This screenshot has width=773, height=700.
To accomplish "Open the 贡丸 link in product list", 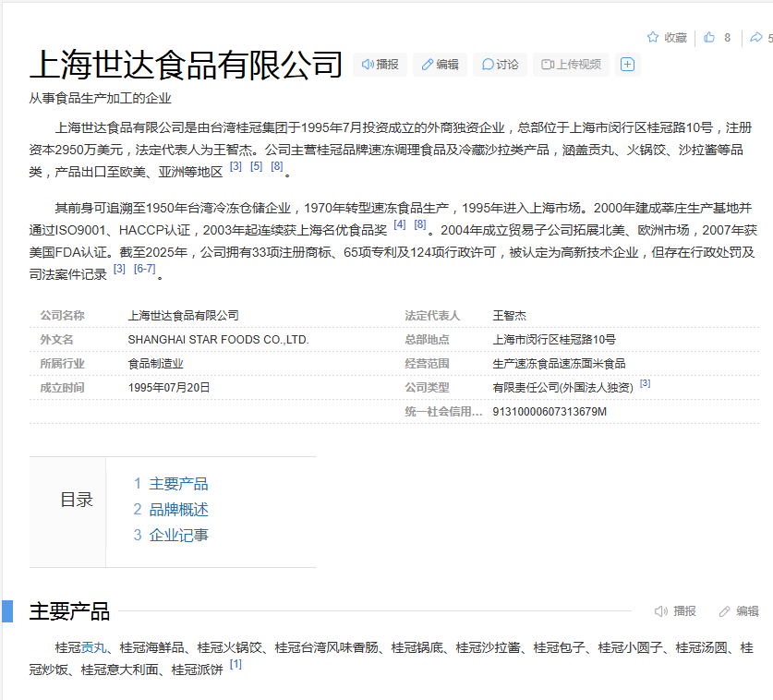I will coord(93,647).
